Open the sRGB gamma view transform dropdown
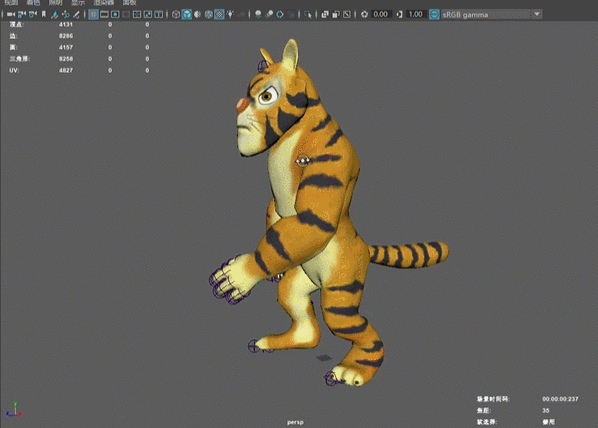This screenshot has width=598, height=428. pyautogui.click(x=492, y=14)
